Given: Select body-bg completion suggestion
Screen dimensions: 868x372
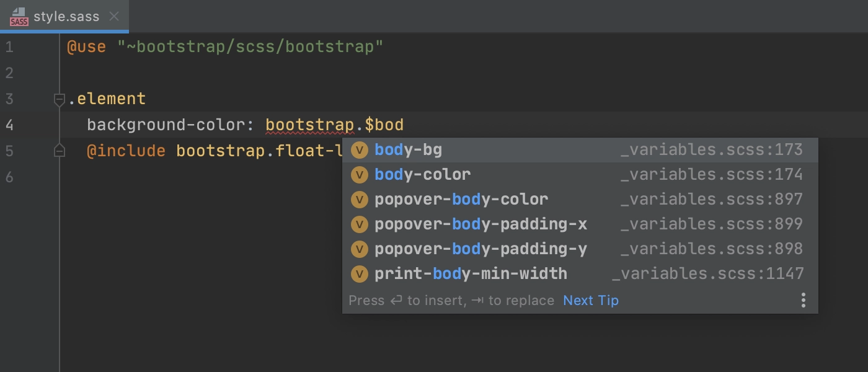Looking at the screenshot, I should coord(580,150).
